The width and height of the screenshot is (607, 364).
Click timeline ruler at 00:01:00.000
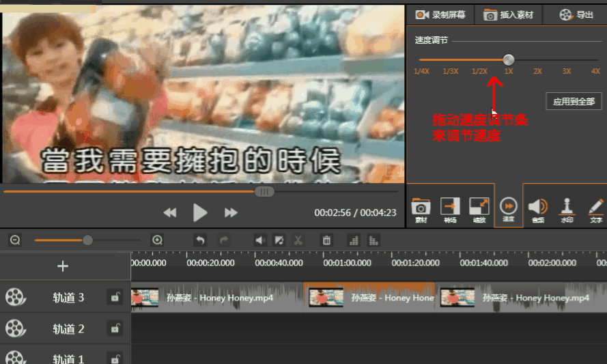pyautogui.click(x=348, y=262)
